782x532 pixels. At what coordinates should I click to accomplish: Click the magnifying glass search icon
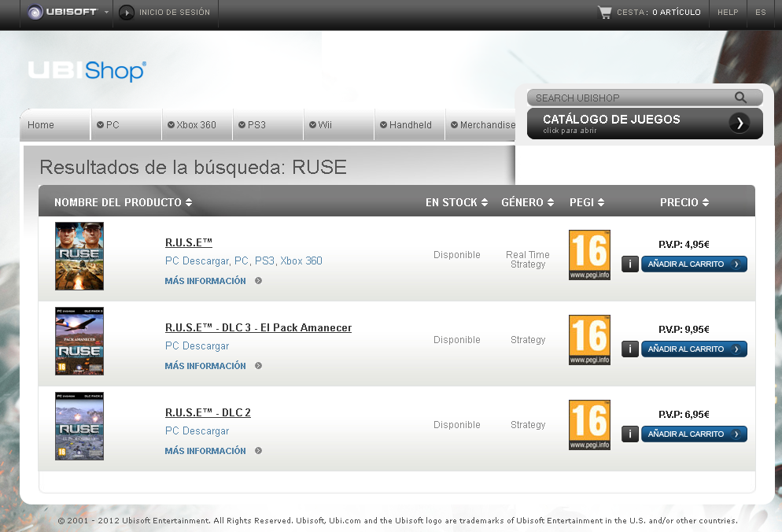pos(740,98)
